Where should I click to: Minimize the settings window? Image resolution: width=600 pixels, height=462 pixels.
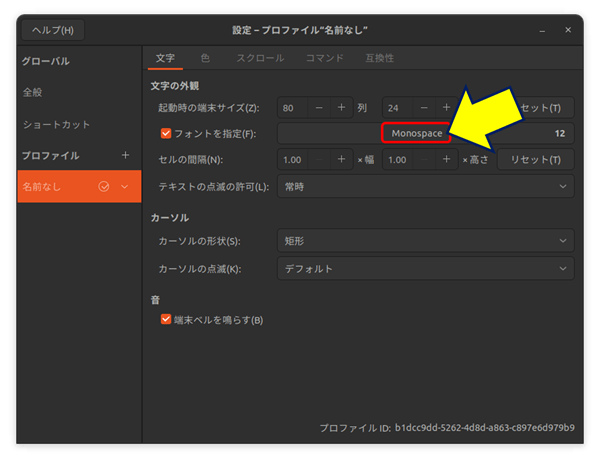click(x=542, y=31)
